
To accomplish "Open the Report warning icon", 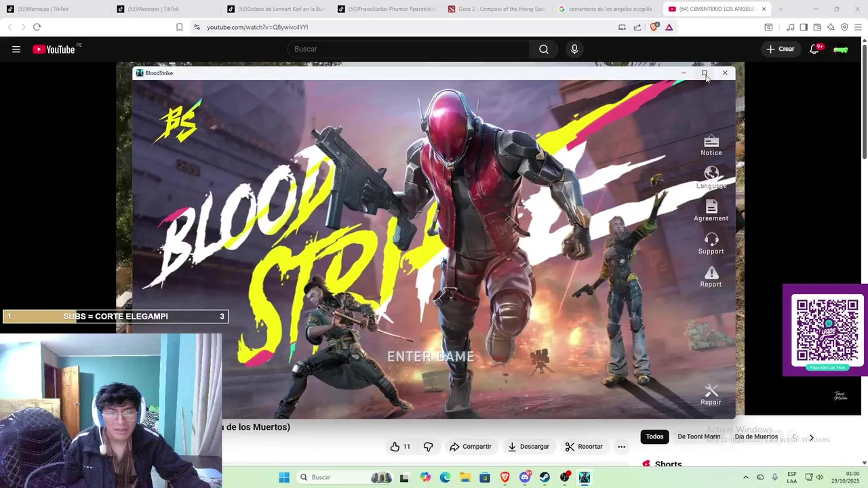I will click(711, 277).
